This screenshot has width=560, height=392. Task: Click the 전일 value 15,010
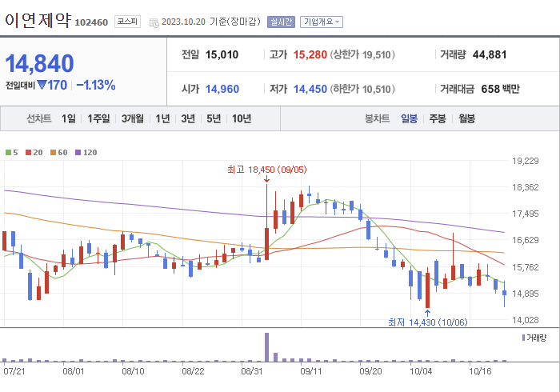222,54
